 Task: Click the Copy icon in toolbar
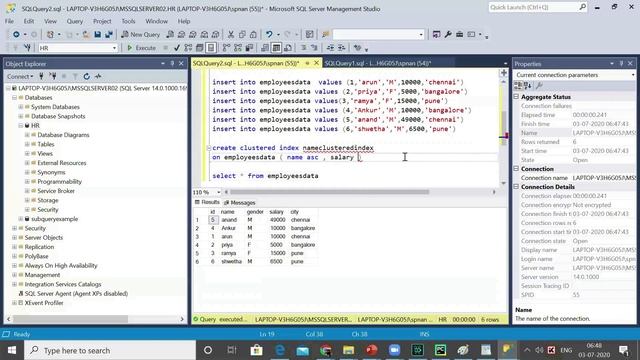coord(242,35)
